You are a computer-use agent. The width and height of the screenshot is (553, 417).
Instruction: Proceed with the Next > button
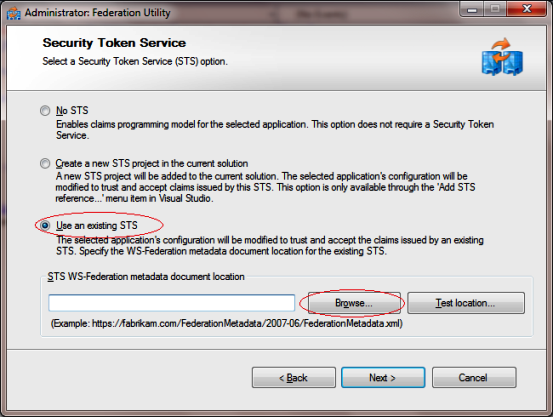click(x=383, y=378)
